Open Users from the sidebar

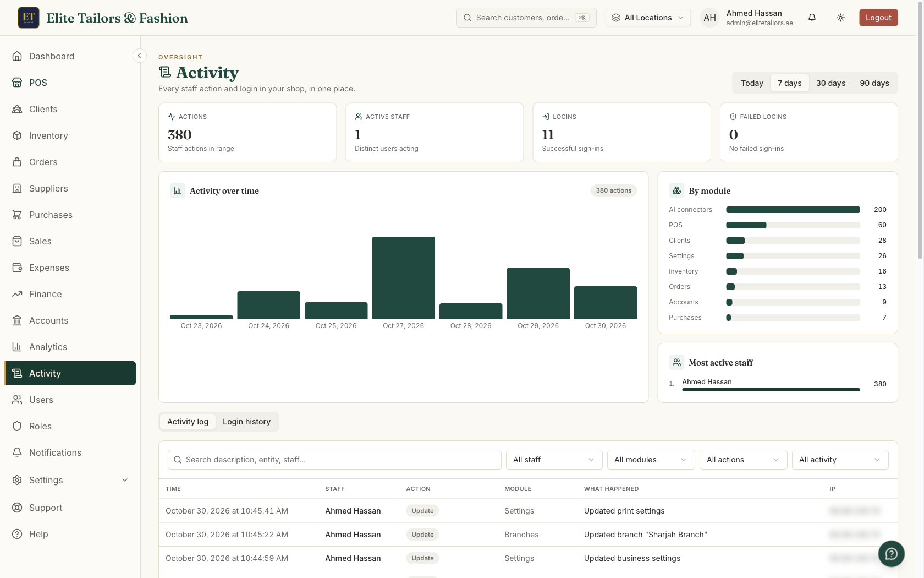(x=70, y=400)
